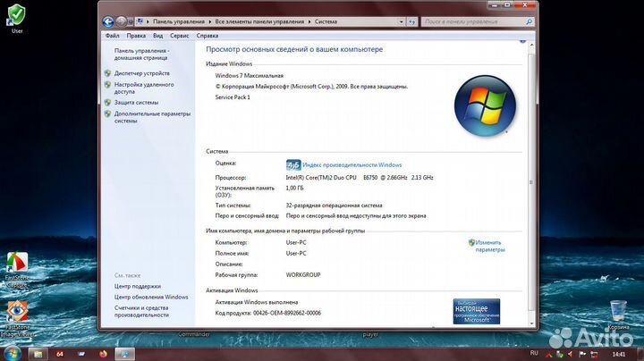The height and width of the screenshot is (361, 644).
Task: Expand the arrow before 'Система' breadcrumb
Action: click(309, 21)
